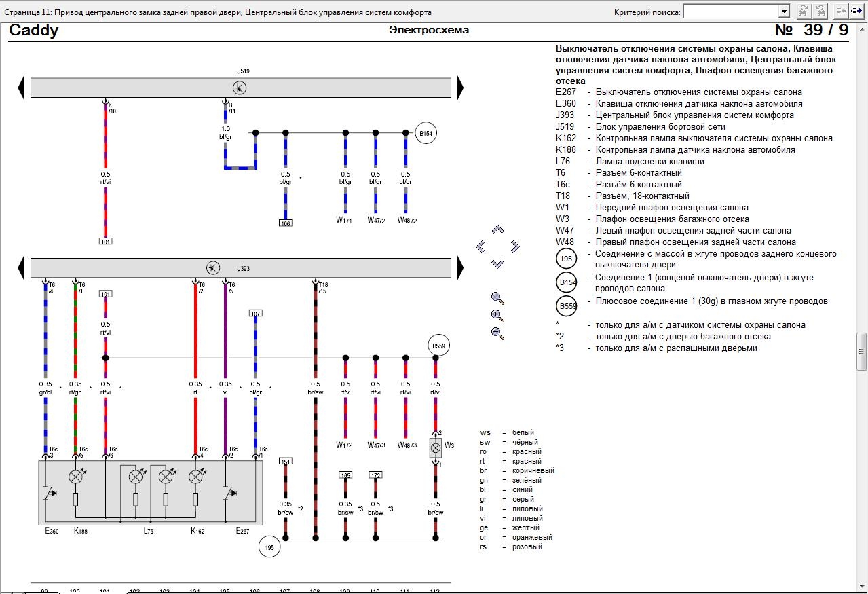Click the W1/1 wire destination label

345,219
